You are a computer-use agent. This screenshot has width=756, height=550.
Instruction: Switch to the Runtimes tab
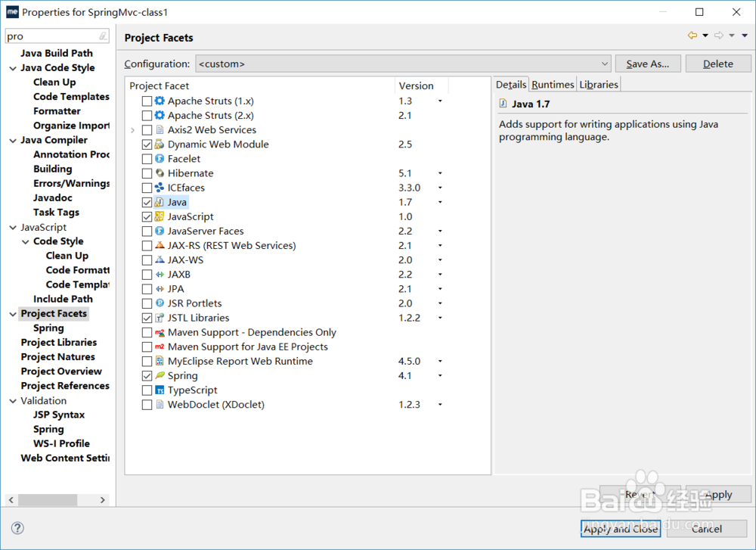tap(553, 85)
